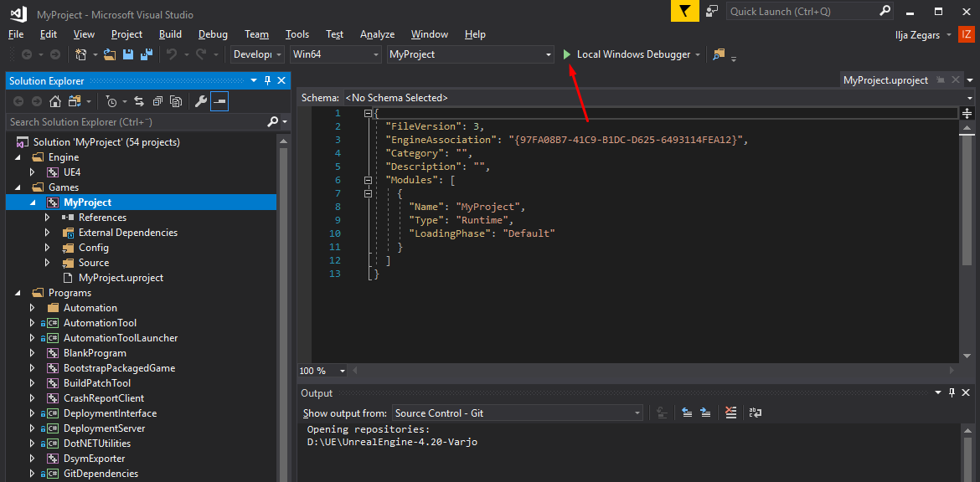Click the Collapse All icon in Solution Explorer
The image size is (980, 482).
(x=157, y=101)
